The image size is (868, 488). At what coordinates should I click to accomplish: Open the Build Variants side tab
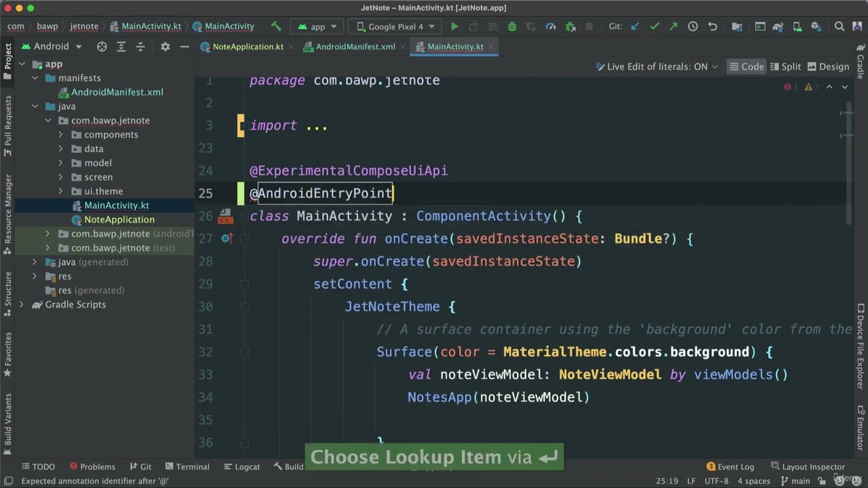coord(8,424)
